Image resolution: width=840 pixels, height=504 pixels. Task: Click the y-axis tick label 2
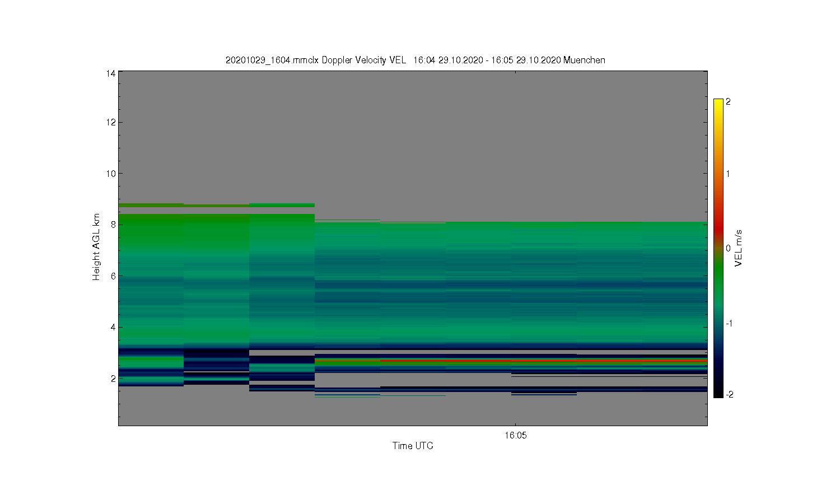[x=114, y=379]
